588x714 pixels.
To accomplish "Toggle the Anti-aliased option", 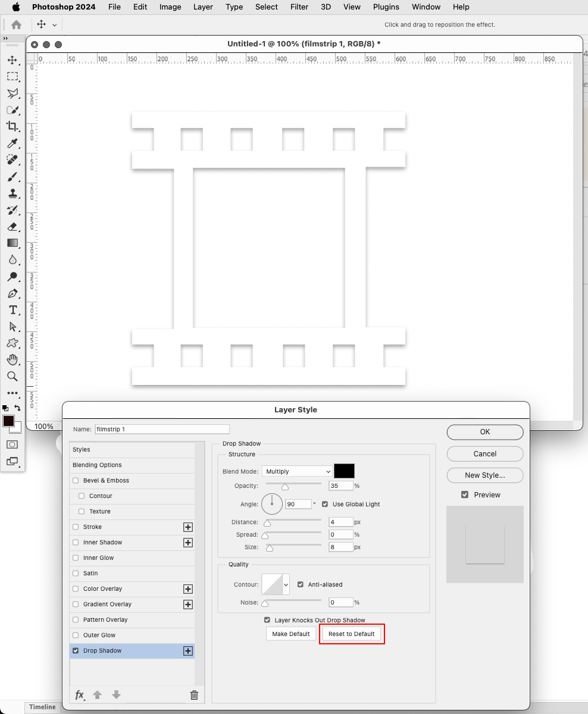I will pos(301,584).
